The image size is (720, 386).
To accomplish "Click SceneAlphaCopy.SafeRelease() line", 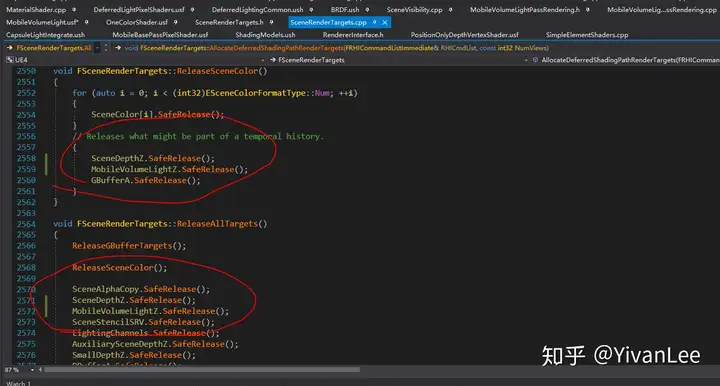I will [x=141, y=289].
